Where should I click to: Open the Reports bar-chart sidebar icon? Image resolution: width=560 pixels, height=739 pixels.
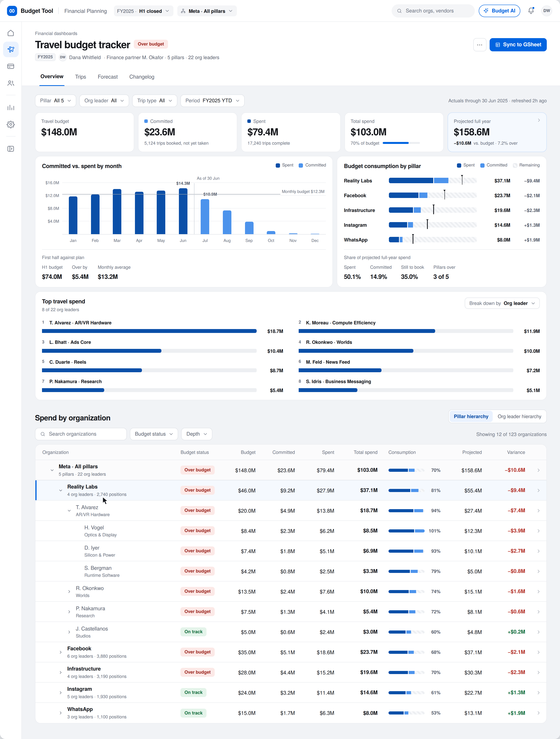[11, 108]
